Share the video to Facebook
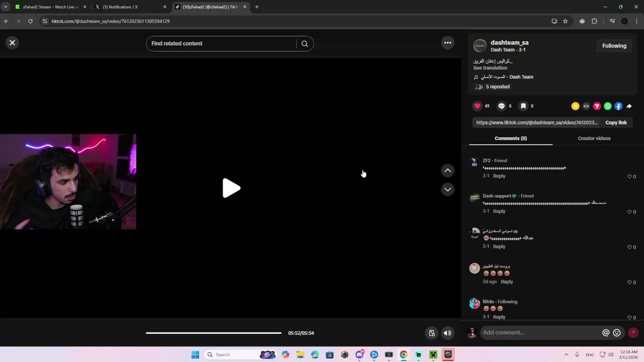This screenshot has height=362, width=644. 618,106
